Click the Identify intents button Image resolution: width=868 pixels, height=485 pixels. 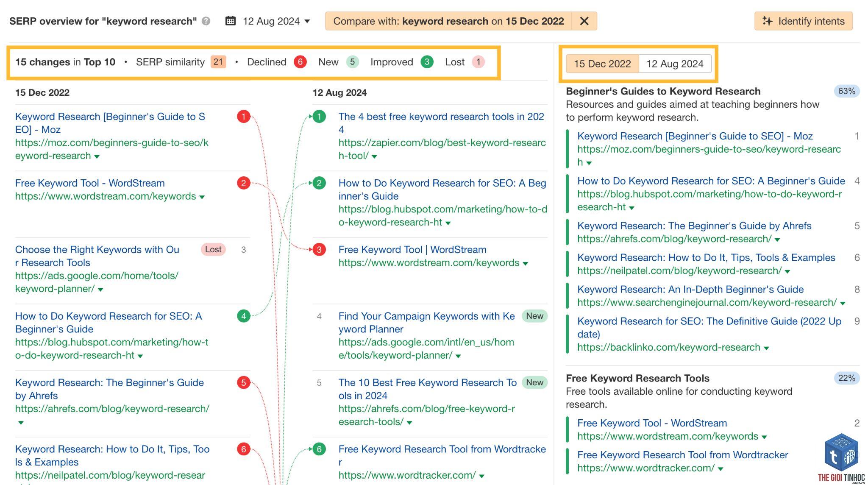coord(803,21)
